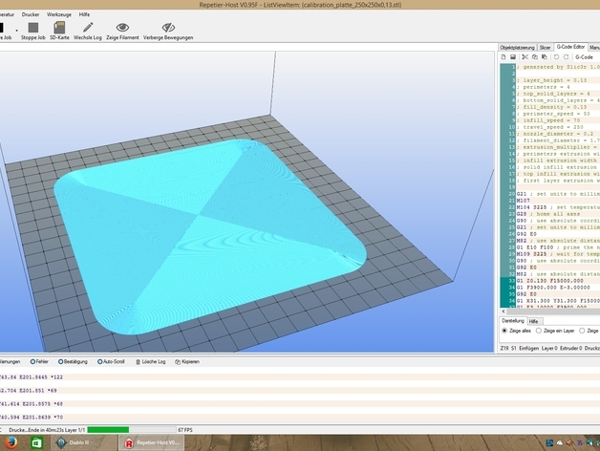Click the new file icon in G-Code editor
This screenshot has height=451, width=600.
pos(504,57)
